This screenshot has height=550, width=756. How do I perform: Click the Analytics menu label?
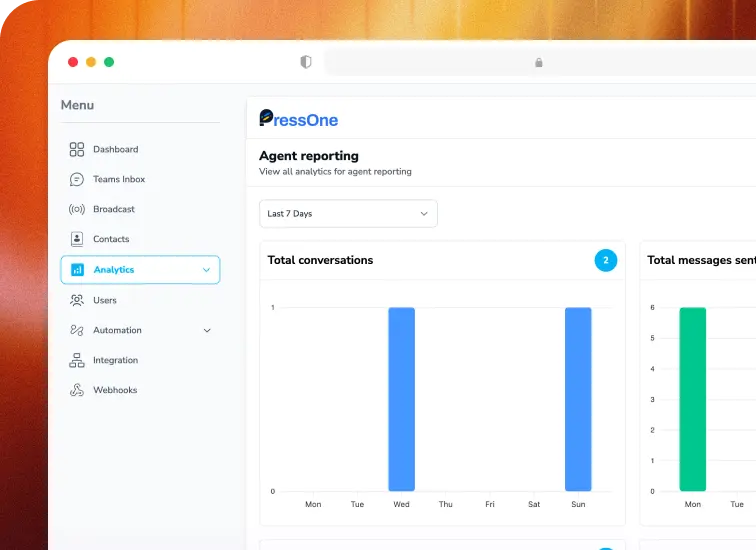click(x=114, y=269)
